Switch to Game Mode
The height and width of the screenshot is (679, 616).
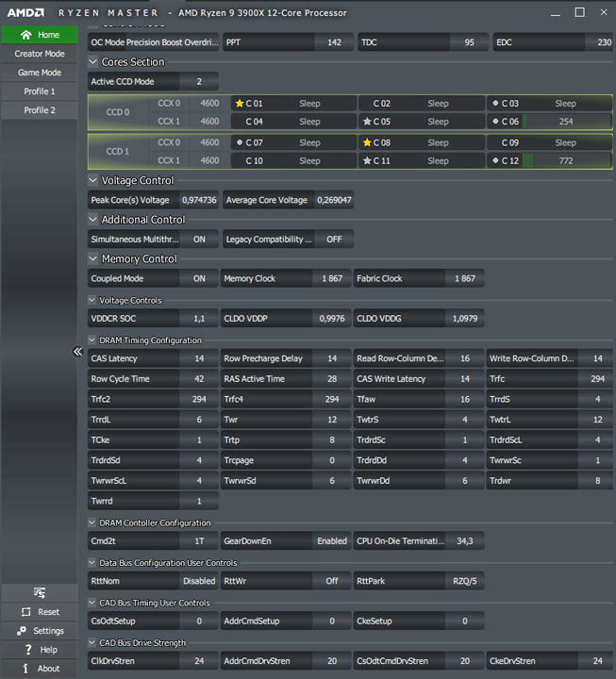[40, 73]
